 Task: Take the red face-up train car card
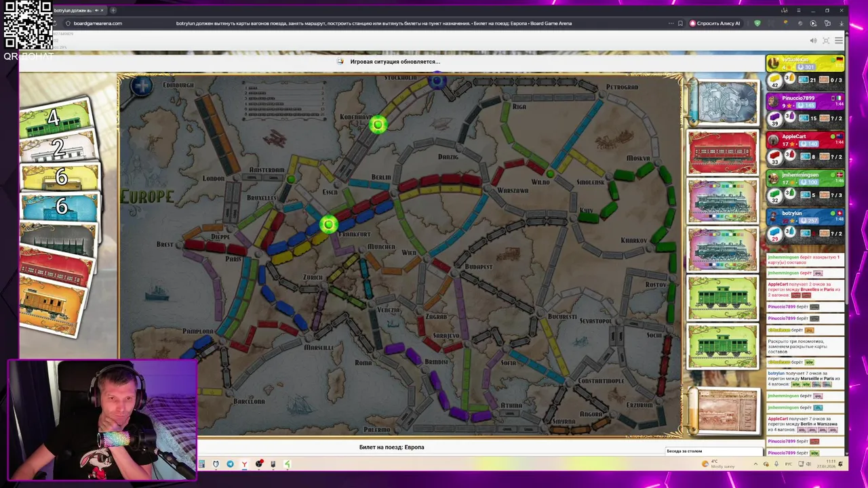tap(723, 152)
